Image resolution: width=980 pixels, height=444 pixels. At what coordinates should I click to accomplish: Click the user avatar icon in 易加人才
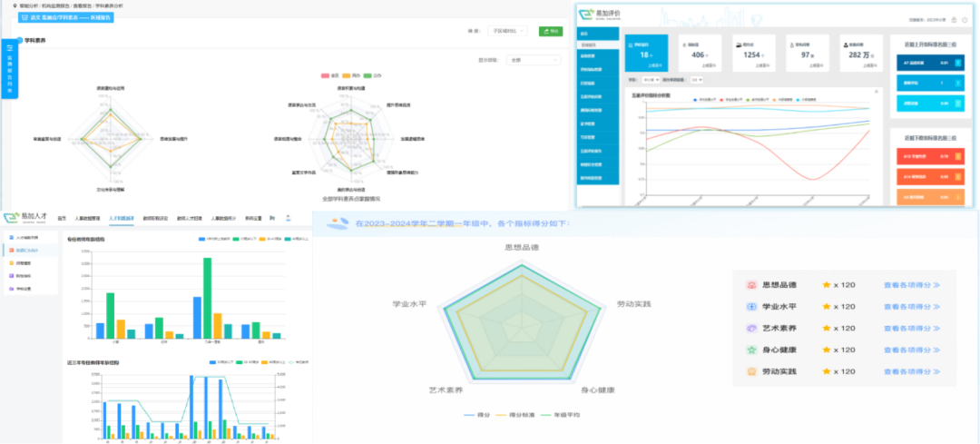pyautogui.click(x=289, y=218)
